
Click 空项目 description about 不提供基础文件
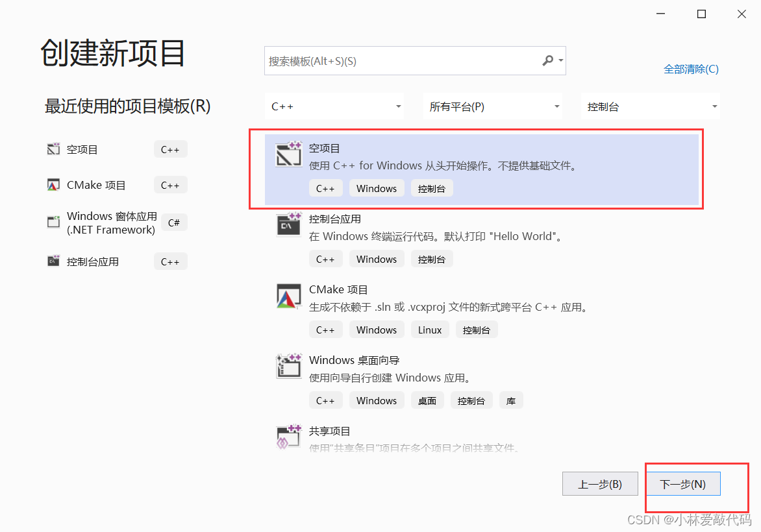(443, 166)
